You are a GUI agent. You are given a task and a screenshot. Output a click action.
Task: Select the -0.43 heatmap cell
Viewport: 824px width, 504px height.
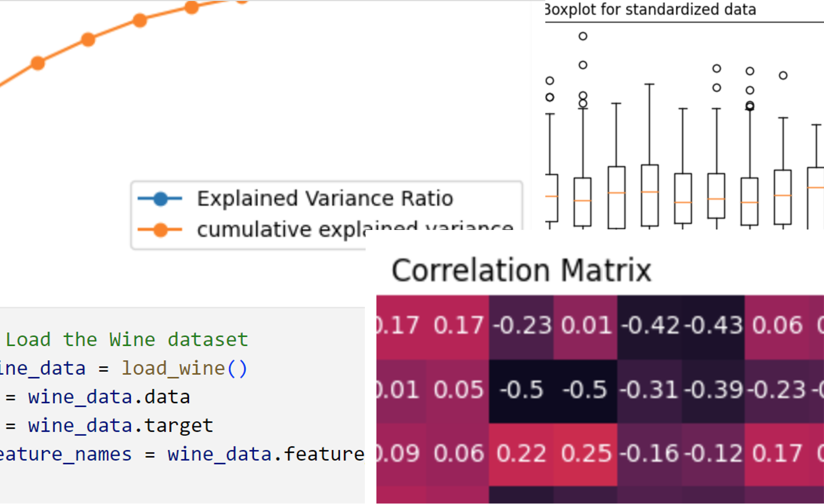coord(713,326)
